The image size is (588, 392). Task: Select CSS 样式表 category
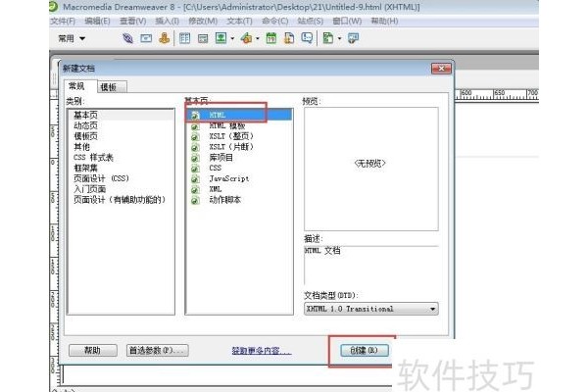(x=121, y=157)
